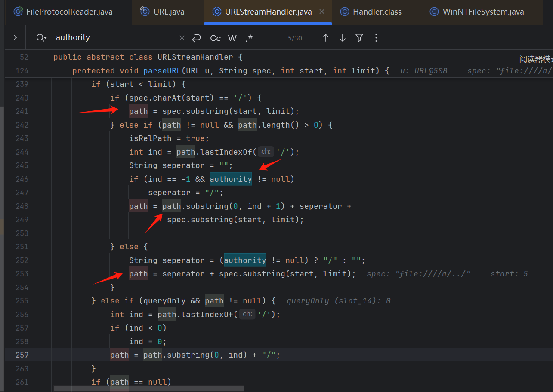Click URLStreamHandler class name in sticky line
The image size is (553, 392).
(195, 57)
